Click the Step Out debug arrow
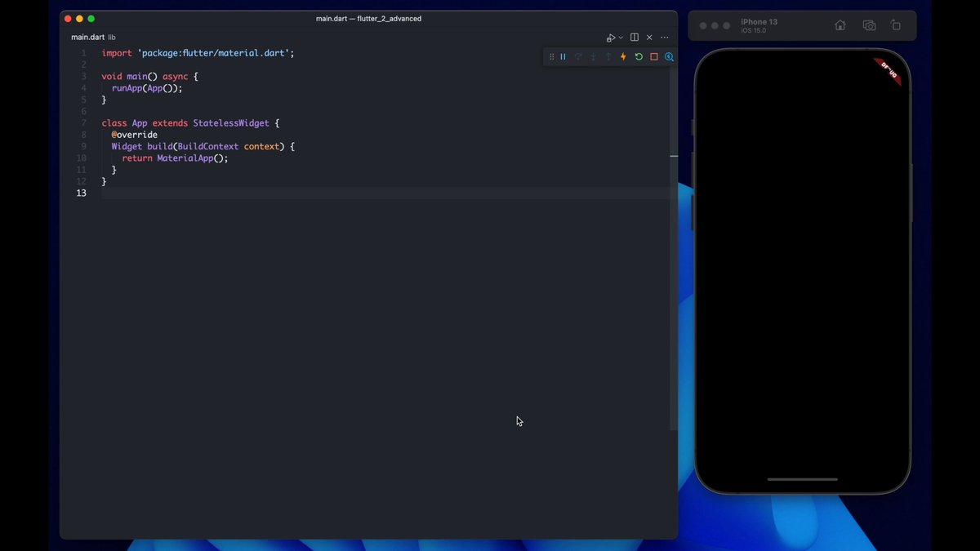980x551 pixels. pos(608,57)
